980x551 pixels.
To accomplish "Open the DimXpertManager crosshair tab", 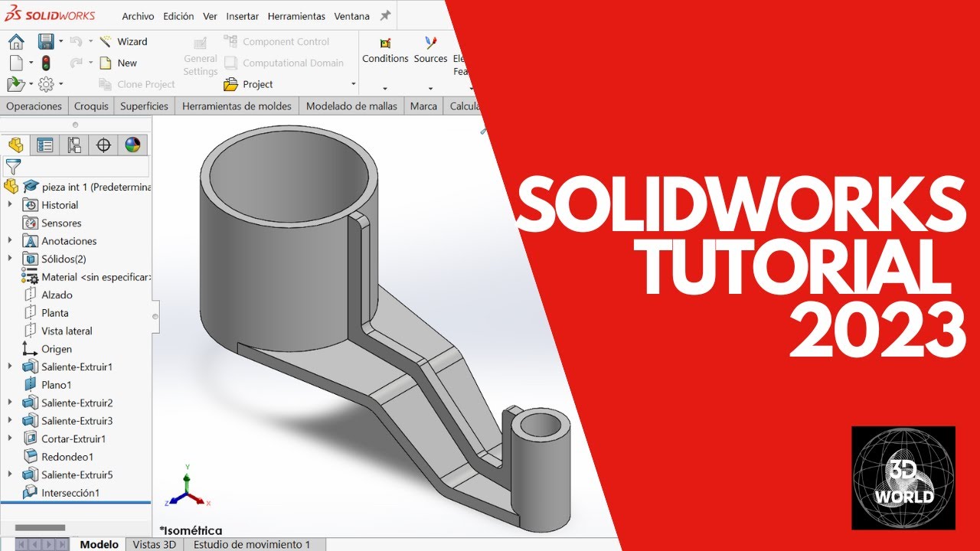I will [x=103, y=145].
